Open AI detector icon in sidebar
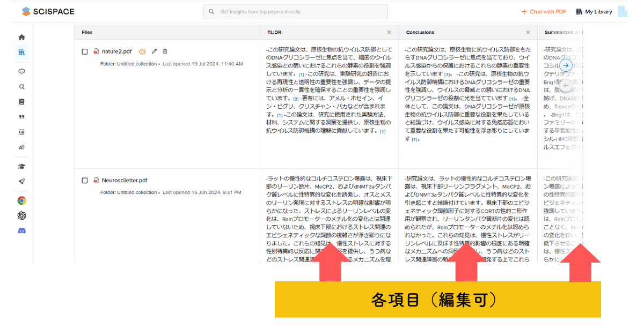Viewport: 644px width, 336px height. pos(21,147)
